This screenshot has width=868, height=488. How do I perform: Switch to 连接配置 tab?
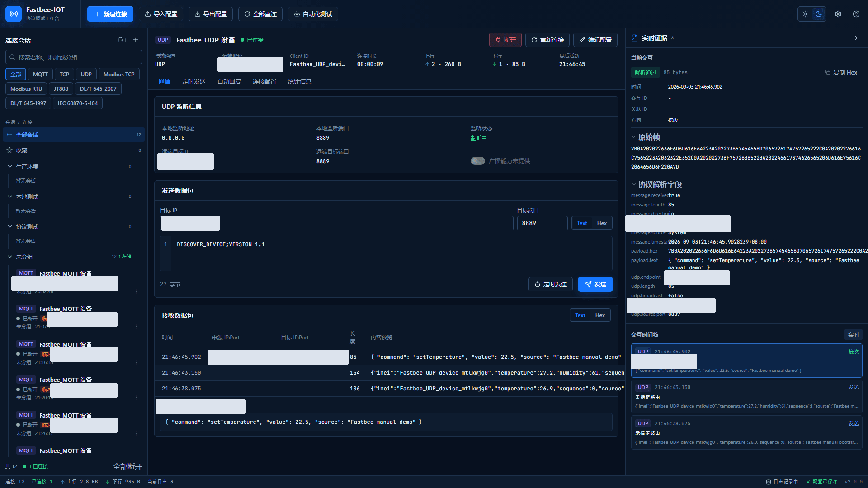click(264, 82)
